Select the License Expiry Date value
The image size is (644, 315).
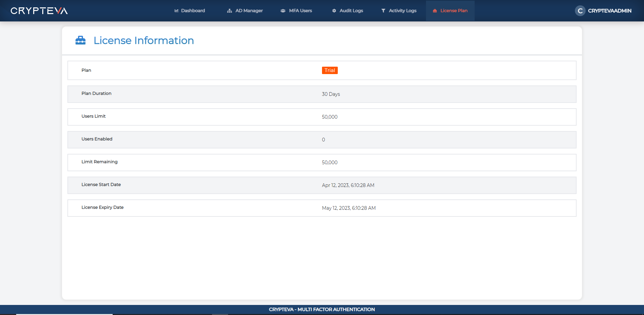point(348,208)
